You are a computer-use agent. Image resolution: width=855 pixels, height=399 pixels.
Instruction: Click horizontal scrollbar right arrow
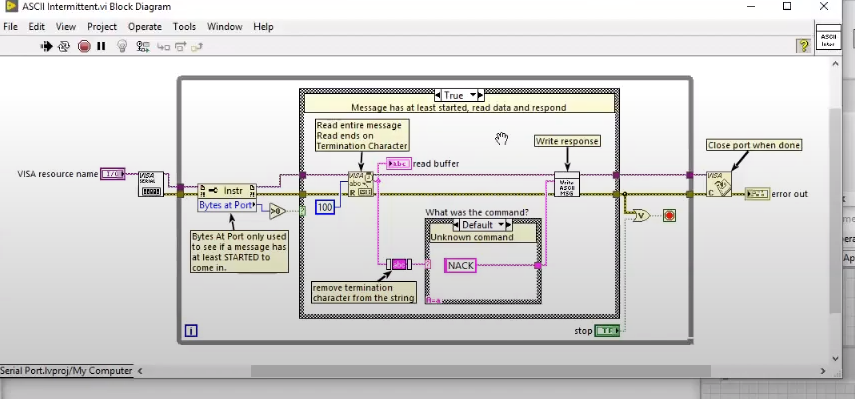(823, 371)
